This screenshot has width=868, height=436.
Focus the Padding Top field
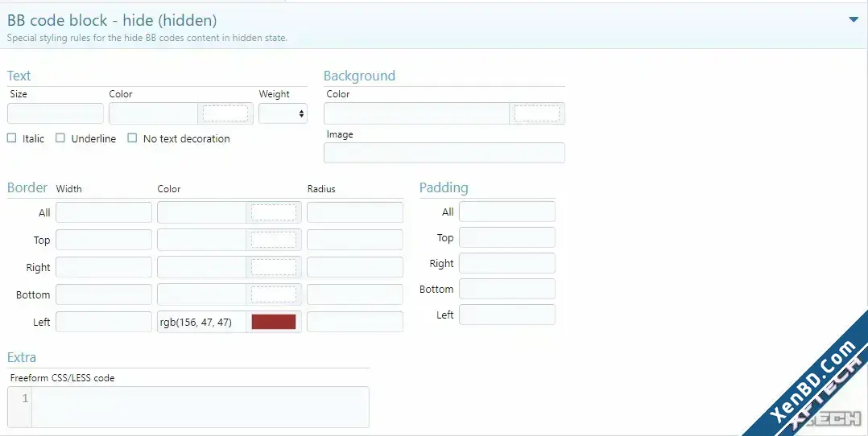[507, 237]
